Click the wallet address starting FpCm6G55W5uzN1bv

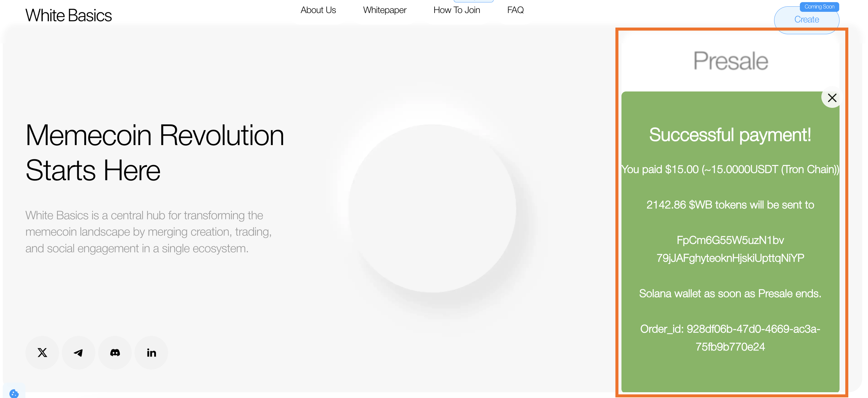click(x=730, y=249)
